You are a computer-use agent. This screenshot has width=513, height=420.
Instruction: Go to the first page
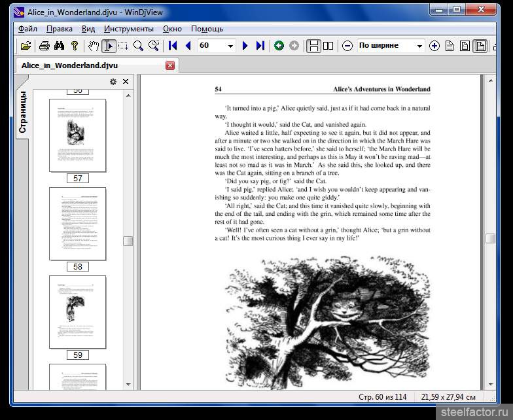tap(173, 46)
